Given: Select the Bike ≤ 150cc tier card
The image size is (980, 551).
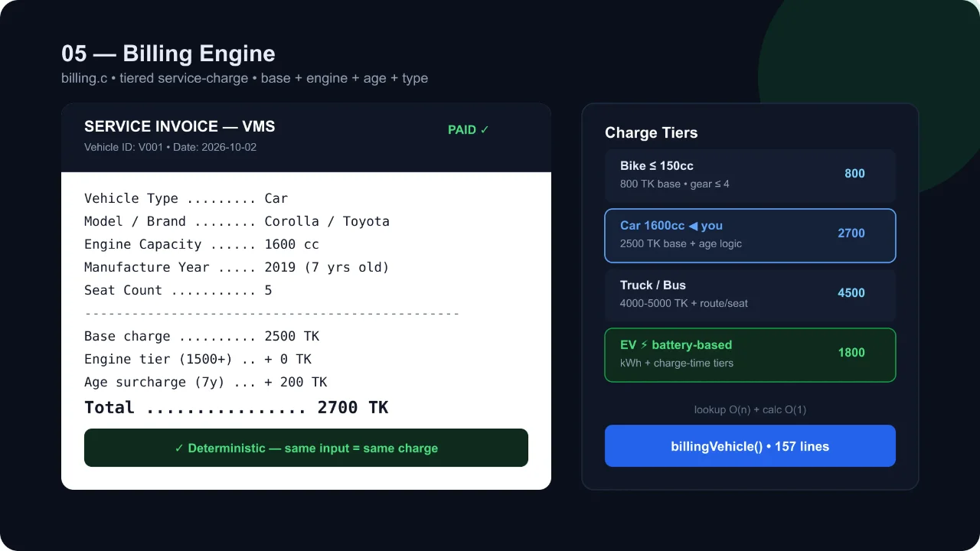Looking at the screenshot, I should coord(750,174).
